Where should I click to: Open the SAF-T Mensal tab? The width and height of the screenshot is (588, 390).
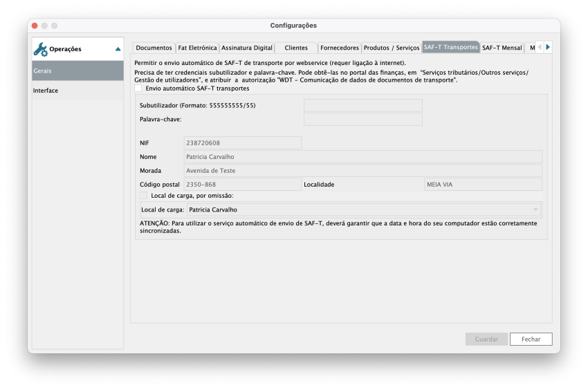pos(502,48)
